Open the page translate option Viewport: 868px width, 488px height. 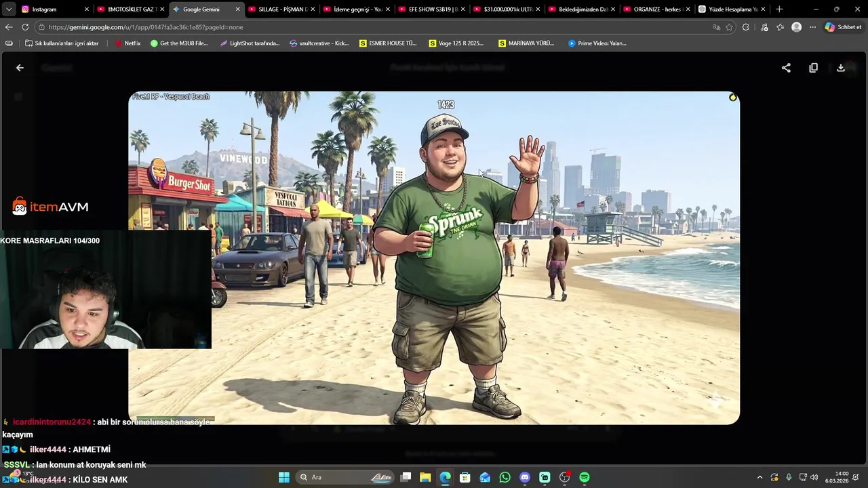pyautogui.click(x=716, y=27)
